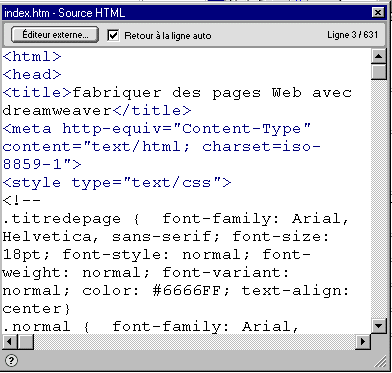Click the horizontal scrollbar thumb
Viewport: 392px width, 373px height.
[25, 341]
